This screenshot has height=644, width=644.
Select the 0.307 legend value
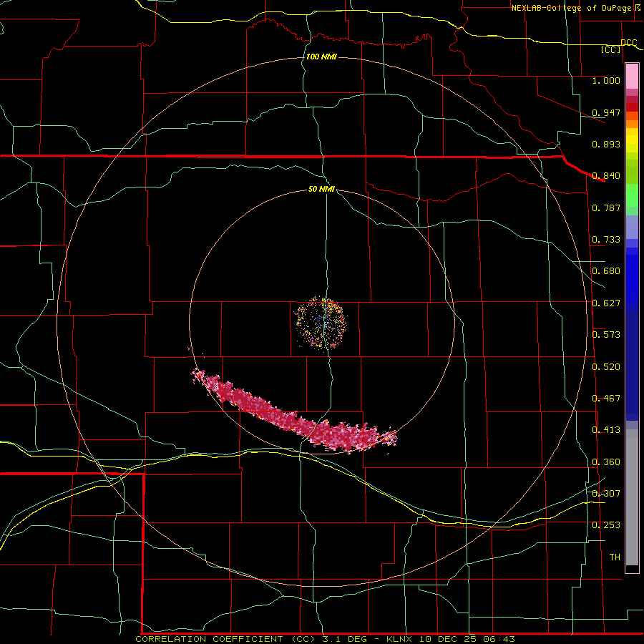pos(606,493)
